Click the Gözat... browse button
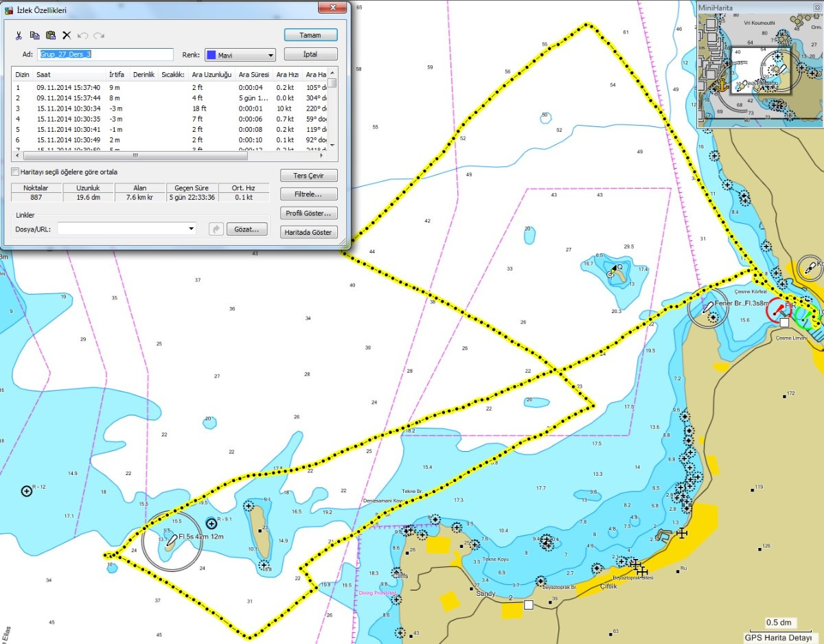Viewport: 824px width, 644px height. tap(247, 229)
